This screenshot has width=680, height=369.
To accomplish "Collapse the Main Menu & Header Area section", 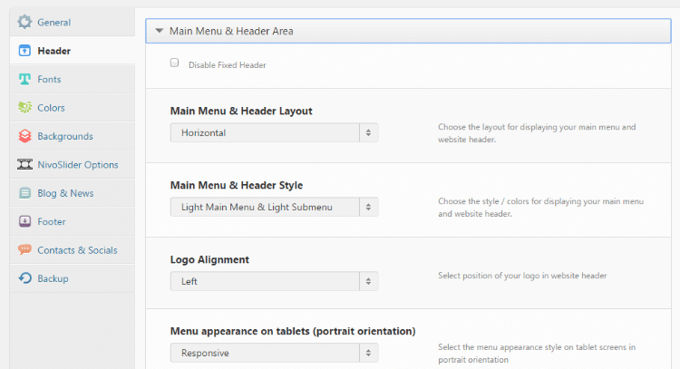I will point(408,31).
